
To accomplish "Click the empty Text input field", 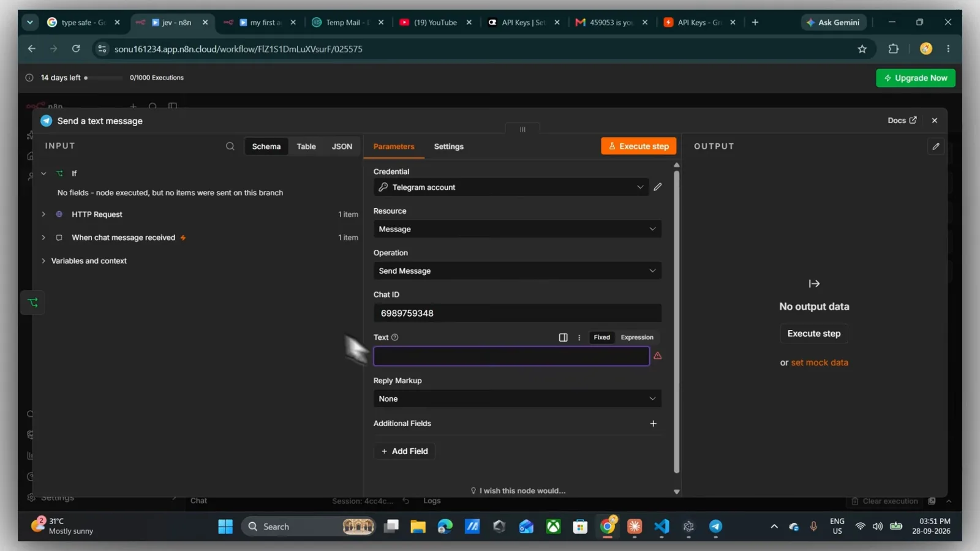I will pos(511,356).
